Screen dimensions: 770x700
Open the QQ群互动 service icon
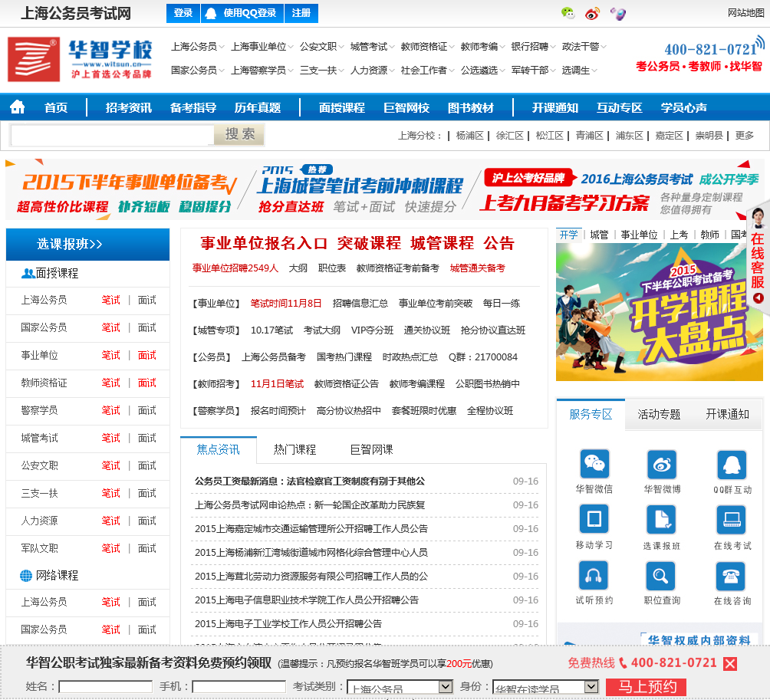(x=732, y=465)
